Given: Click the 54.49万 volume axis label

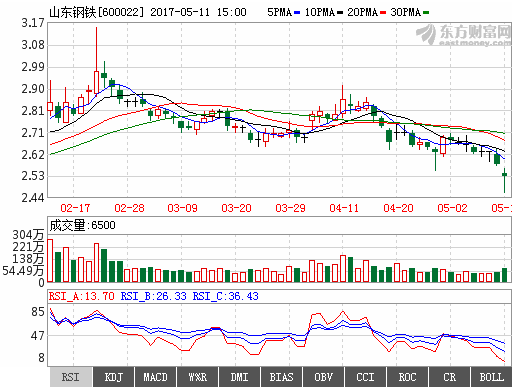Looking at the screenshot, I should [x=23, y=271].
